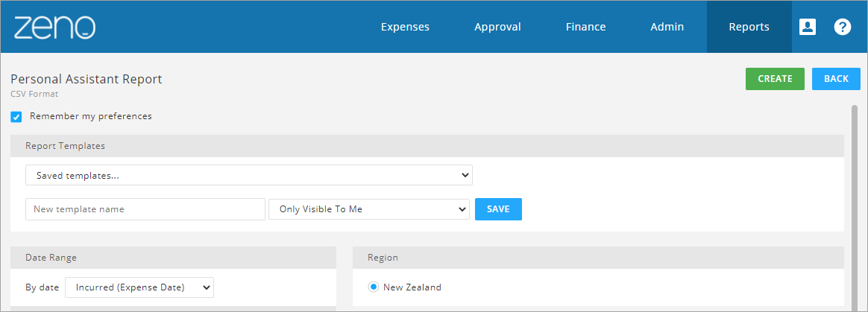Click the Report Templates section header
The width and height of the screenshot is (868, 312).
(427, 146)
